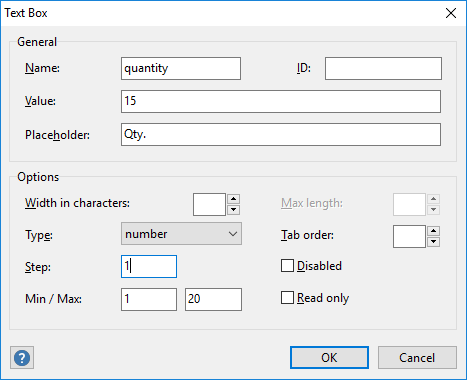Click the OK button
Screen dimensions: 467x380
pos(329,358)
